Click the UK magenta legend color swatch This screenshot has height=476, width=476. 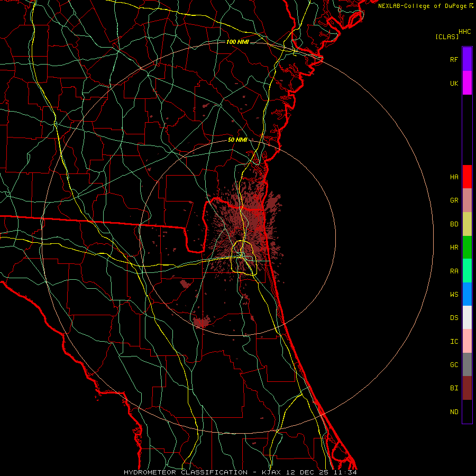point(467,83)
